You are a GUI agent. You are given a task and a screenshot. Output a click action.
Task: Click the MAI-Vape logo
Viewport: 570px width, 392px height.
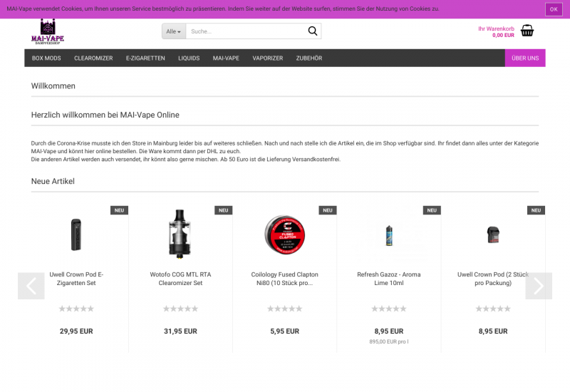[48, 32]
